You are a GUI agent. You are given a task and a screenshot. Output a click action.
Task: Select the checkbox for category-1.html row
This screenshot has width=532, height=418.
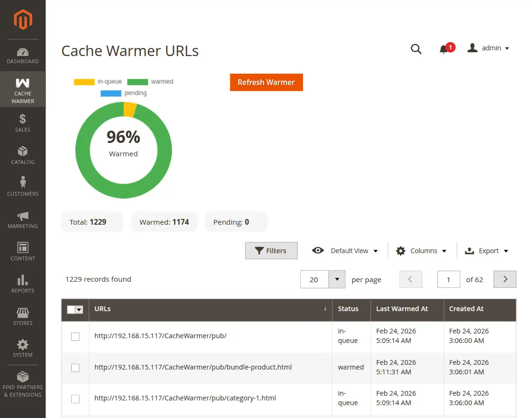75,399
